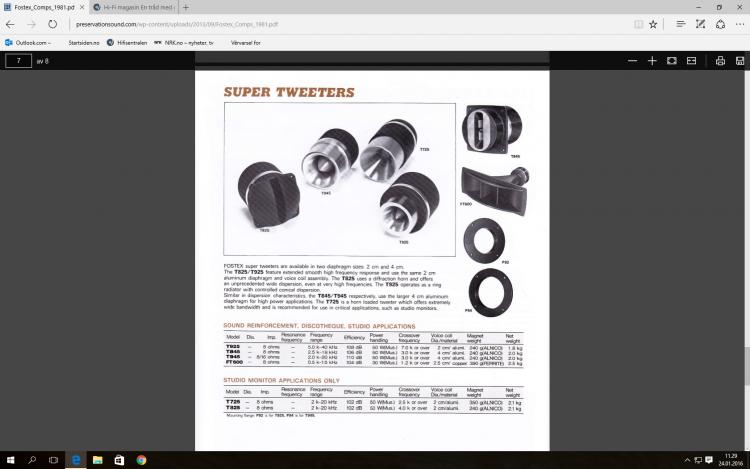Click 'STUDIO MONITOR APPLICATIONS ONLY' heading
The width and height of the screenshot is (750, 469).
pyautogui.click(x=281, y=381)
